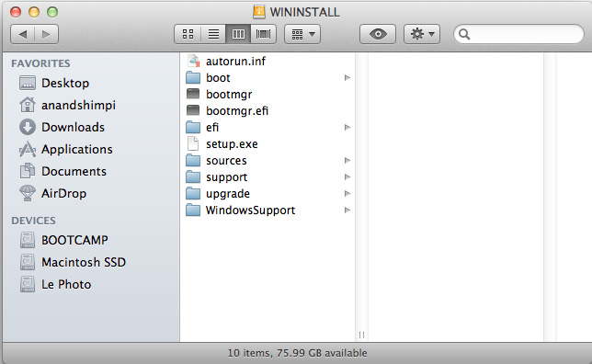Open Desktop in the sidebar
The width and height of the screenshot is (592, 364).
(65, 83)
